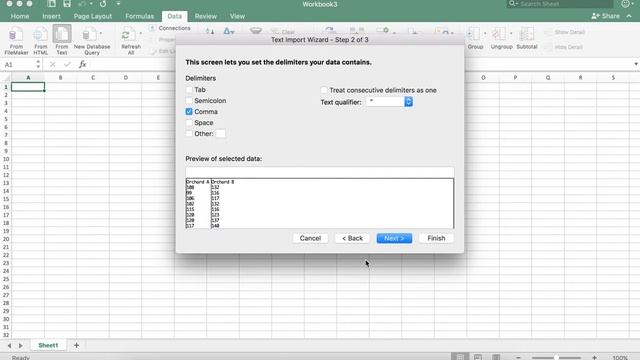Collapse the ribbon with chevron
This screenshot has width=640, height=360.
pyautogui.click(x=629, y=16)
